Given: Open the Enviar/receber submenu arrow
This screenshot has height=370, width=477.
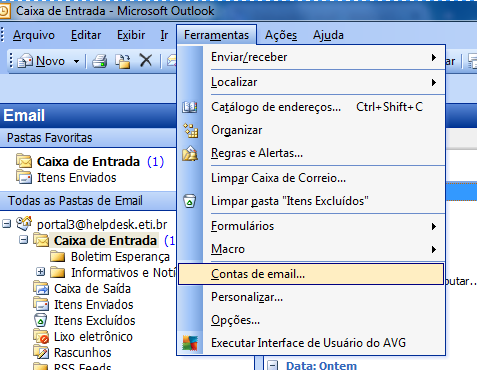Looking at the screenshot, I should pos(434,58).
